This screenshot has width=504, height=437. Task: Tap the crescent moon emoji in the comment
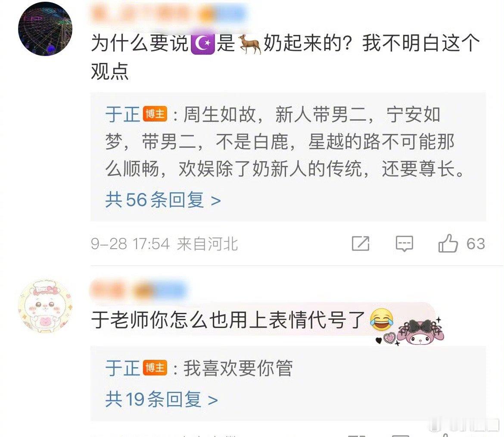point(203,44)
